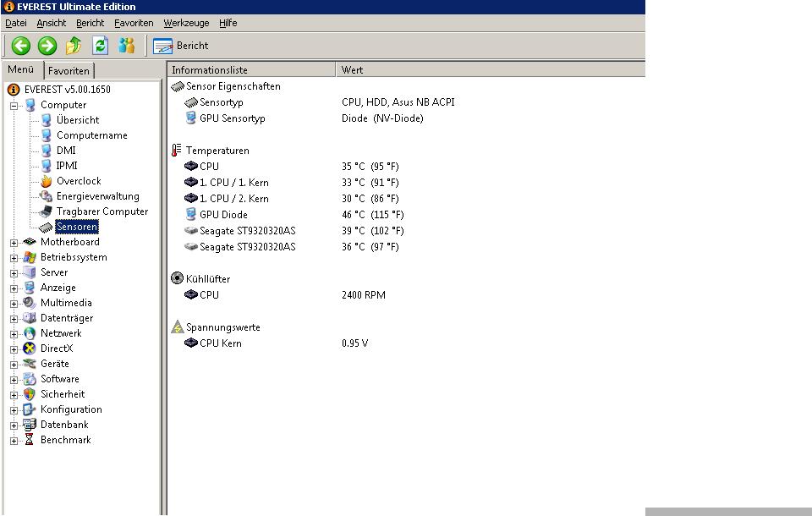The height and width of the screenshot is (516, 812).
Task: Open the Bericht menu in menu bar
Action: (91, 23)
